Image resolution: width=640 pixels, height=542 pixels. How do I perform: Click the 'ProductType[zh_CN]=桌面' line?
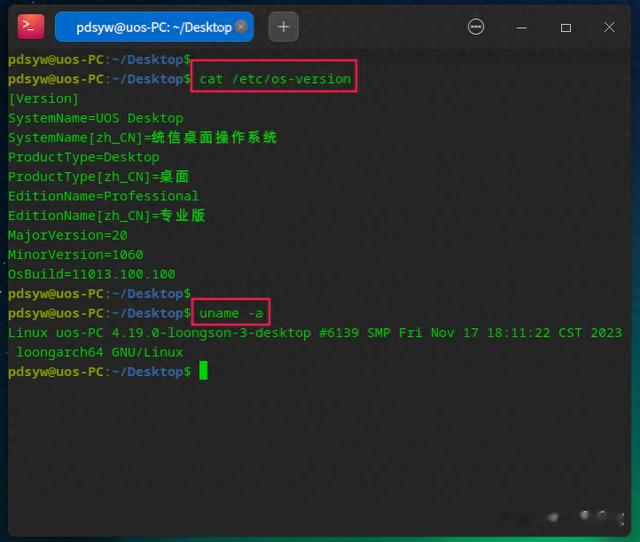point(99,177)
